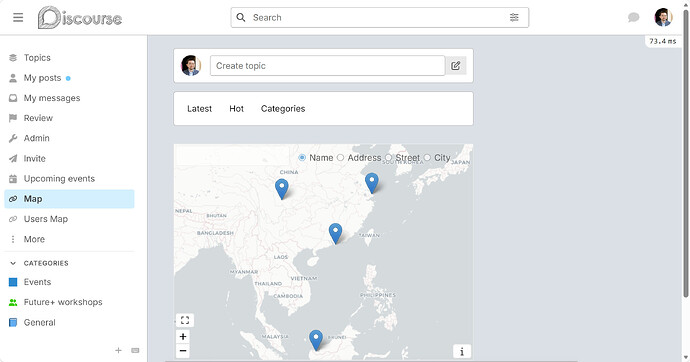Click the page vertical scrollbar
This screenshot has width=690, height=362.
point(686,154)
